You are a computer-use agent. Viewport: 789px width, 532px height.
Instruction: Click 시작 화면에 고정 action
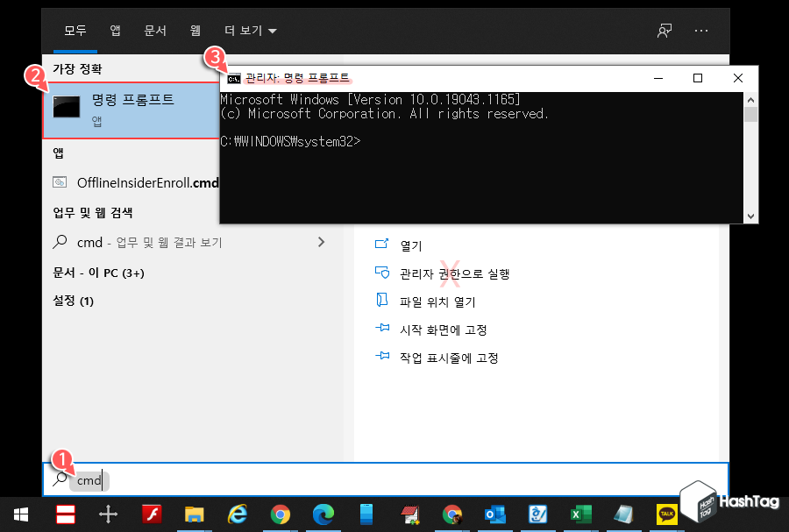[443, 330]
